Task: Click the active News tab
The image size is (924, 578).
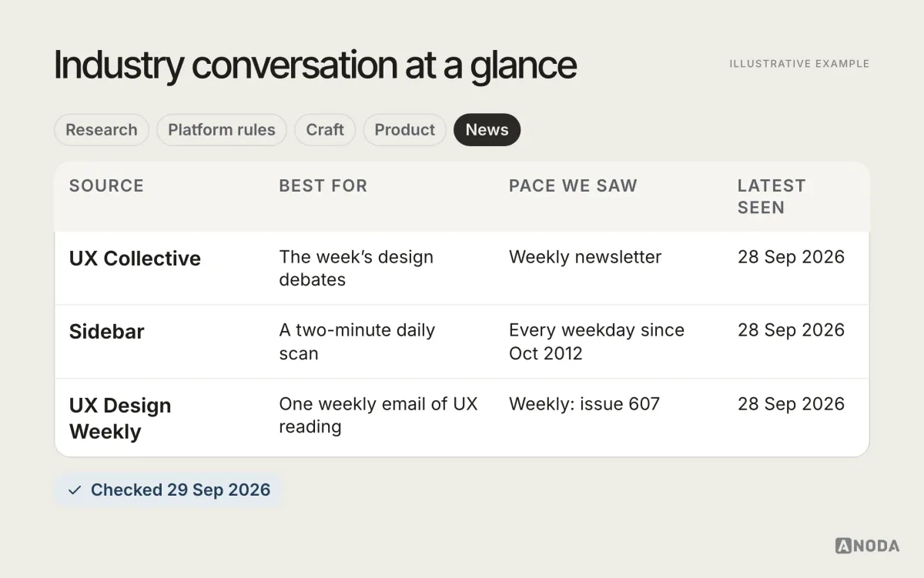Action: [x=487, y=129]
